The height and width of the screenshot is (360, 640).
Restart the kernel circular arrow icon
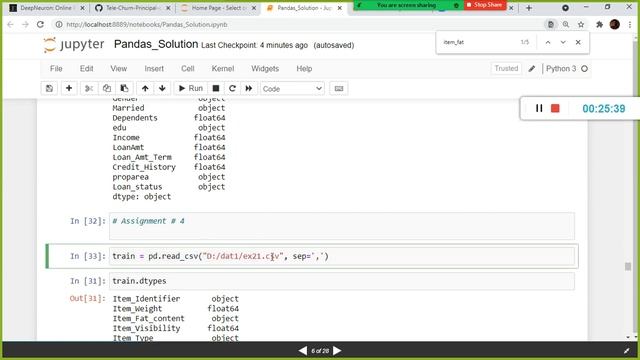(232, 88)
